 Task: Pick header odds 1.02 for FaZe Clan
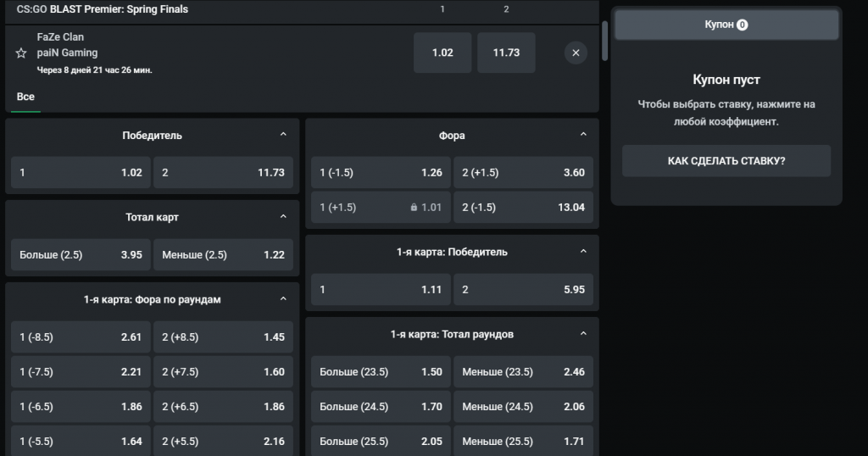(442, 53)
